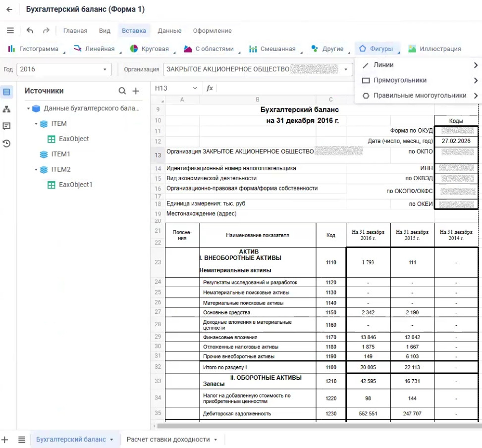Add a new source with plus icon

tap(136, 91)
